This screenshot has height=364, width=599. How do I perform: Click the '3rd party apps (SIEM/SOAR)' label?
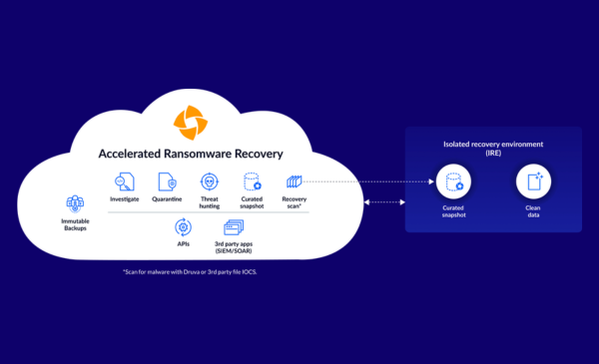(234, 247)
